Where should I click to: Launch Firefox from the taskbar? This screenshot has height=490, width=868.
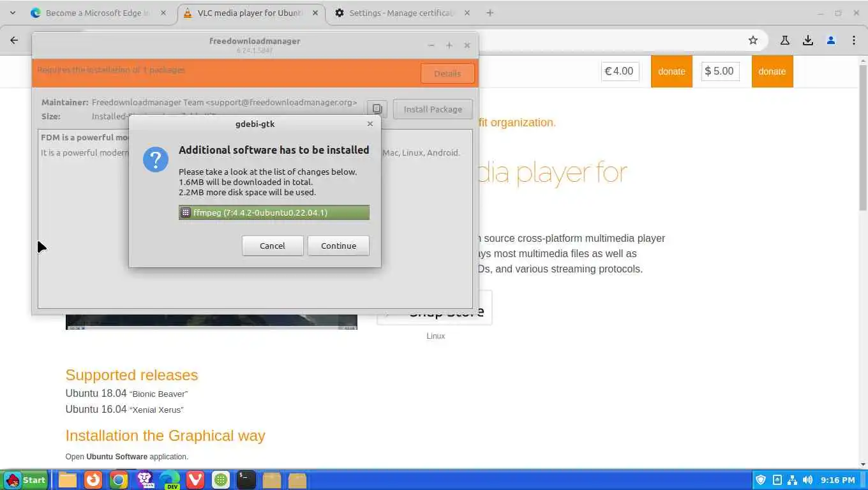pyautogui.click(x=93, y=480)
